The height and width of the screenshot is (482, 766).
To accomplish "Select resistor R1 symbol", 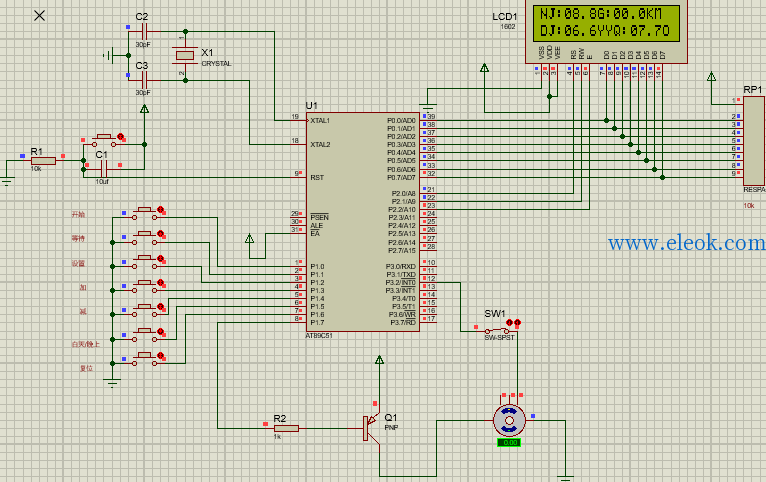I will pyautogui.click(x=43, y=161).
